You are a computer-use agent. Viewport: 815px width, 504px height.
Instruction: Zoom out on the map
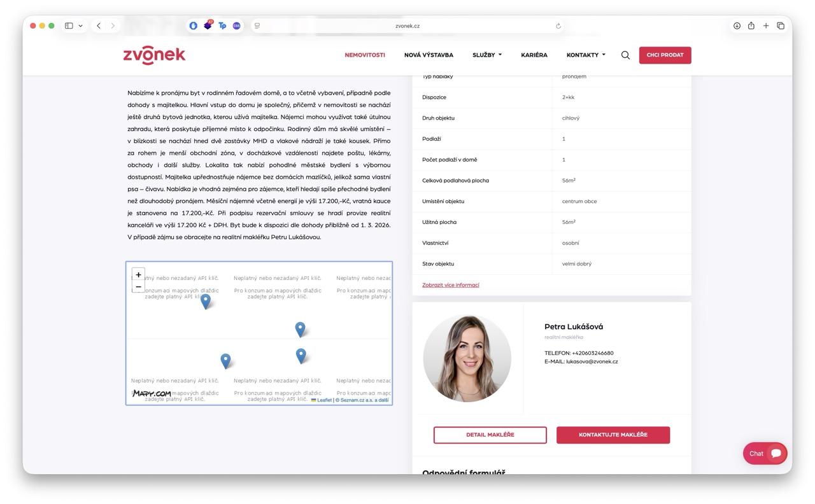138,287
